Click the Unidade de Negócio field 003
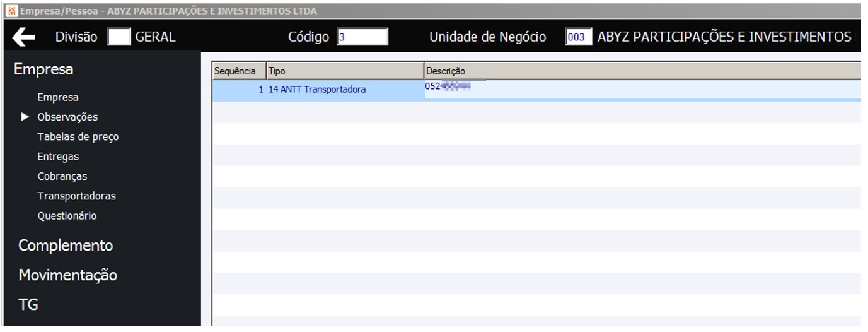 point(578,37)
